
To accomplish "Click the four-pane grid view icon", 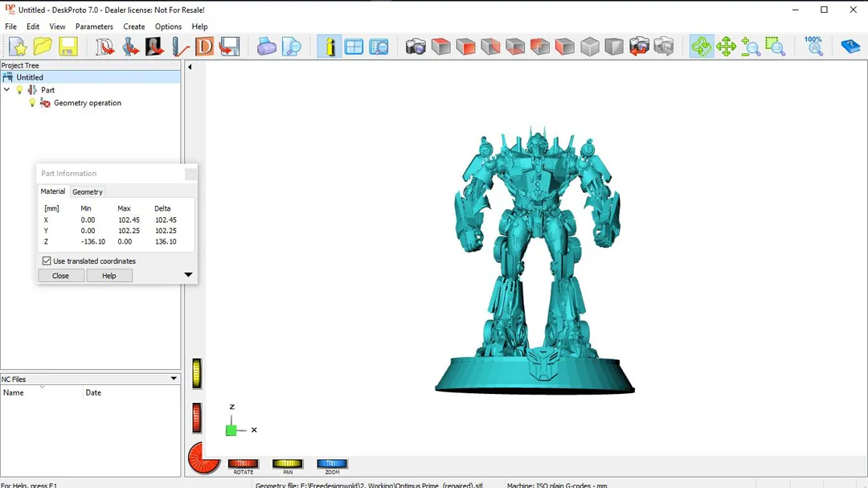I will click(x=354, y=47).
